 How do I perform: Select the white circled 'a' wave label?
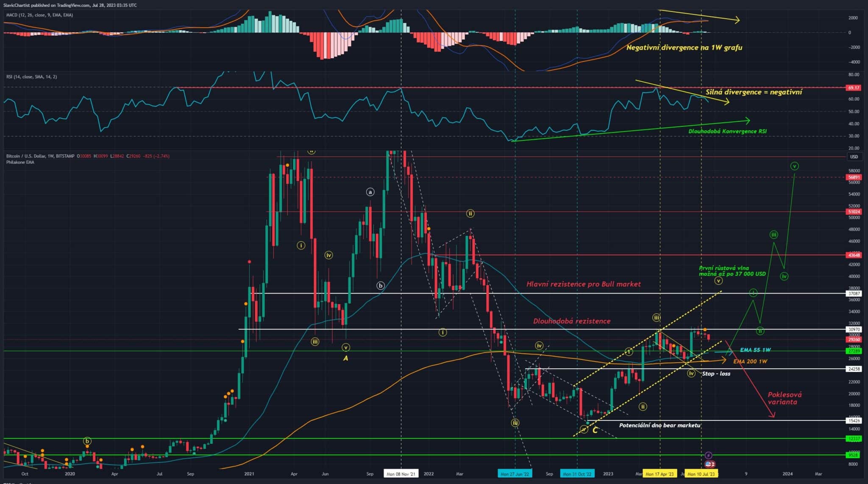coord(370,192)
